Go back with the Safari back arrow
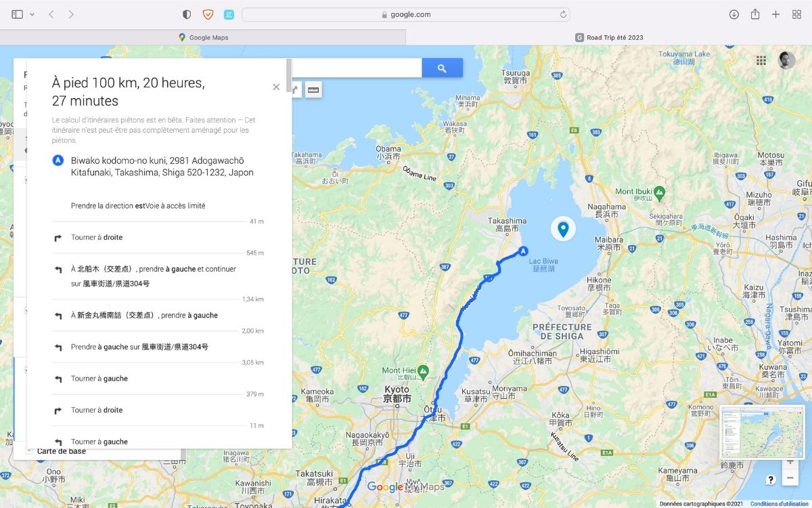The image size is (812, 508). [x=51, y=14]
